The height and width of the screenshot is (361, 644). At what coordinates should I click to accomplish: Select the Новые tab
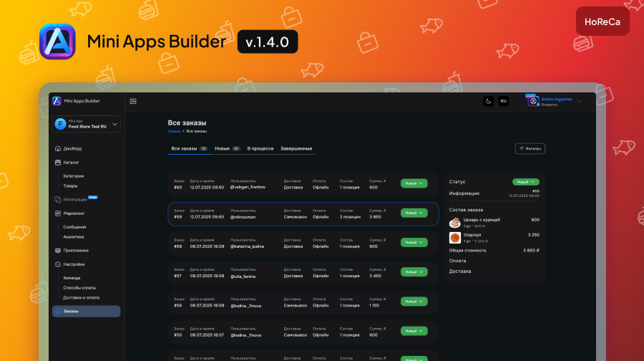pos(227,148)
